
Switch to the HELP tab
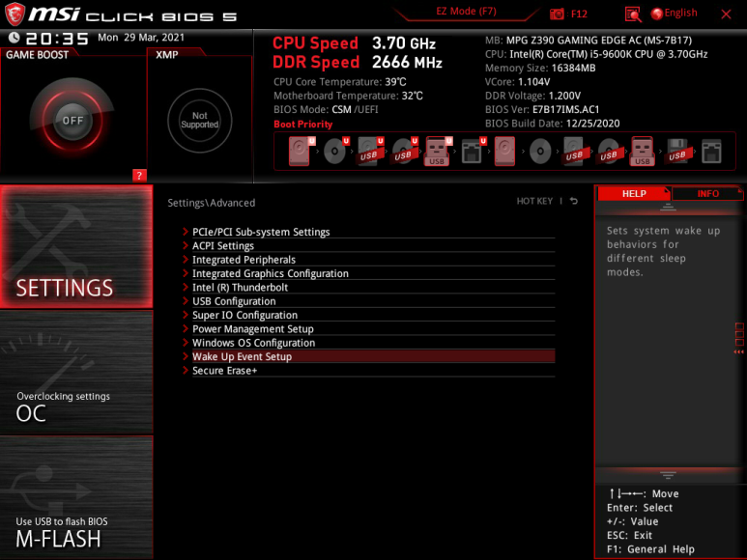[x=634, y=194]
